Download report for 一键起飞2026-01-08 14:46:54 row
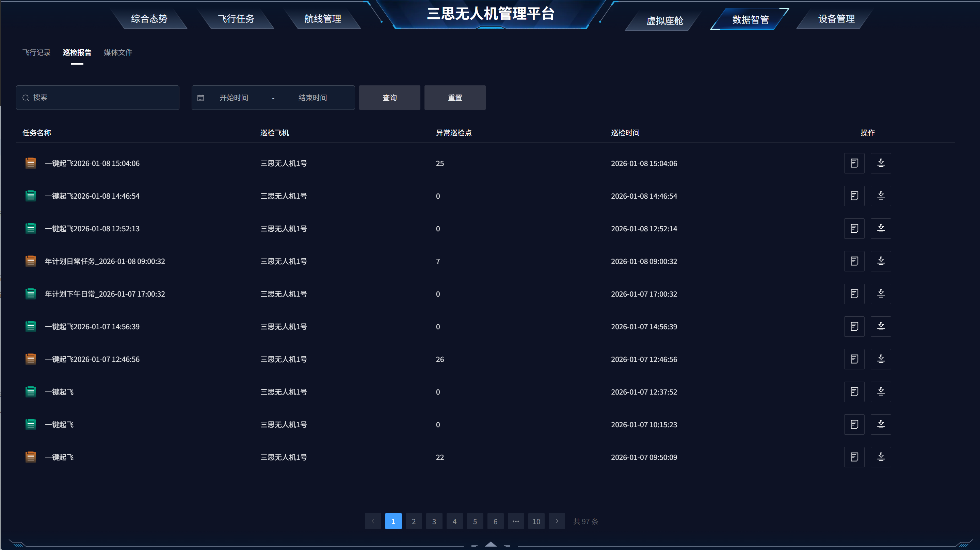This screenshot has height=550, width=980. coord(881,196)
